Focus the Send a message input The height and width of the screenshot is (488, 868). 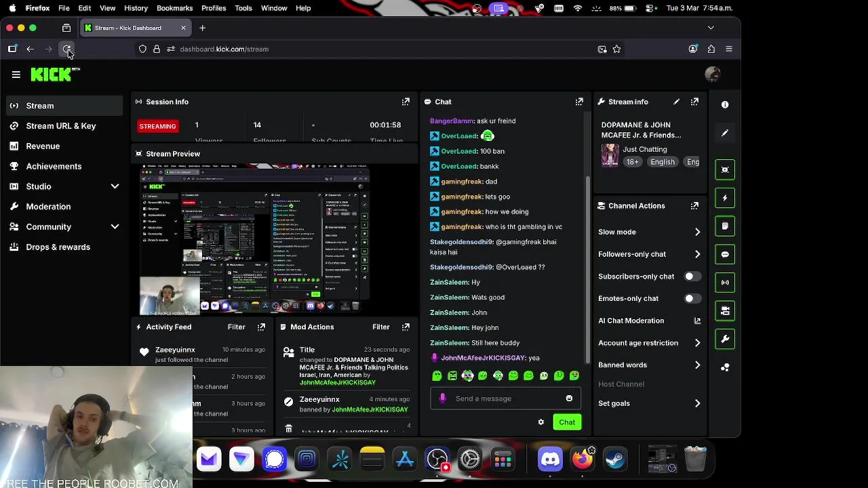click(505, 399)
